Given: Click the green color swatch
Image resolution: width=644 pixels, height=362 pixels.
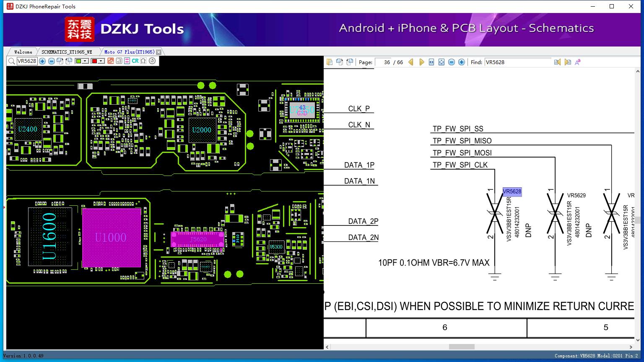Looking at the screenshot, I should pyautogui.click(x=78, y=61).
